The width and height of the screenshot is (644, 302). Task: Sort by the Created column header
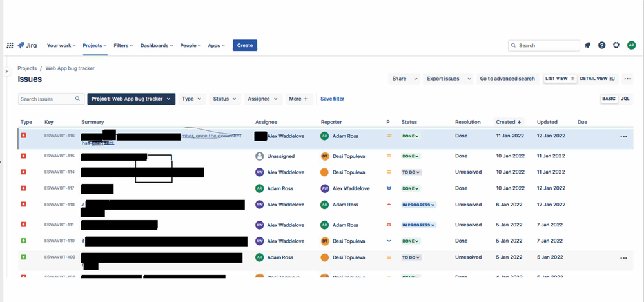click(x=509, y=122)
